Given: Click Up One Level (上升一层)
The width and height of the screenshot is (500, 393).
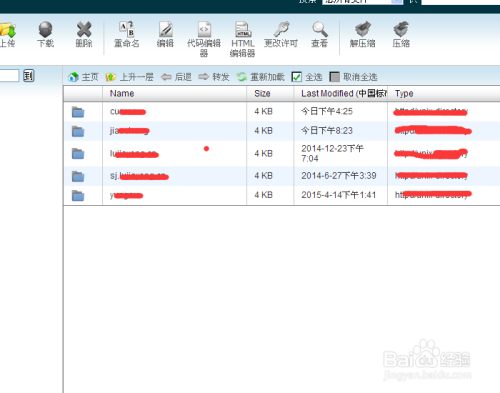Looking at the screenshot, I should coord(130,77).
